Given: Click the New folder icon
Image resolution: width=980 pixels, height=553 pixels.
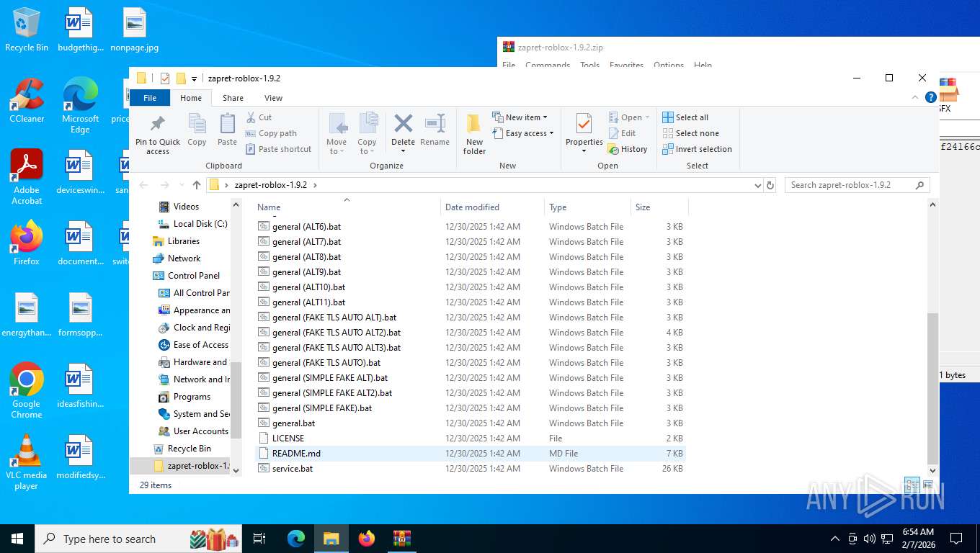Looking at the screenshot, I should tap(474, 124).
